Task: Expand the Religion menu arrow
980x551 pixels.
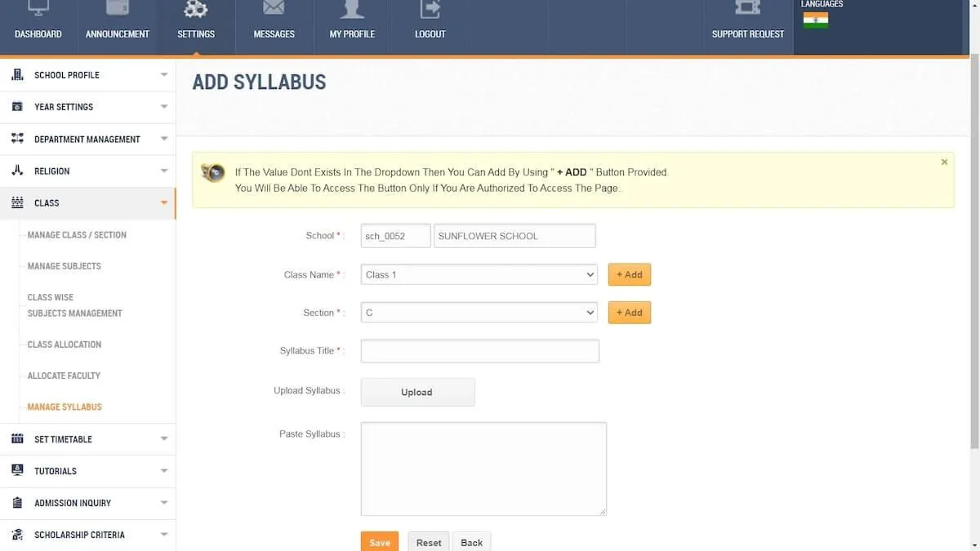Action: point(164,171)
